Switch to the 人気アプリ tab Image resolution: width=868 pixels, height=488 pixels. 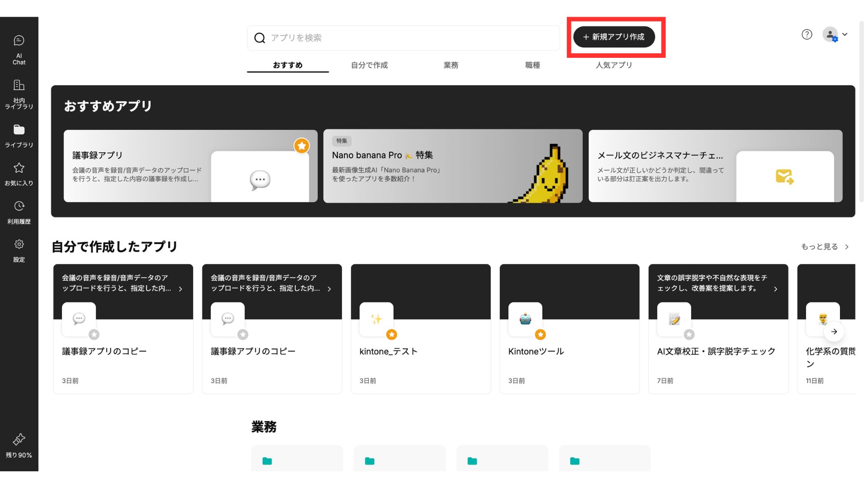coord(613,65)
